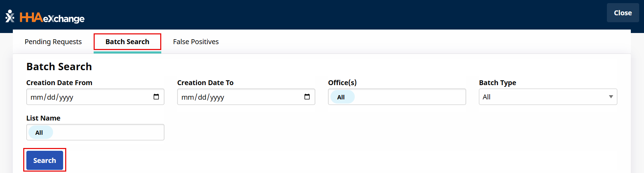Image resolution: width=644 pixels, height=173 pixels.
Task: Switch to the Pending Requests tab
Action: 53,42
